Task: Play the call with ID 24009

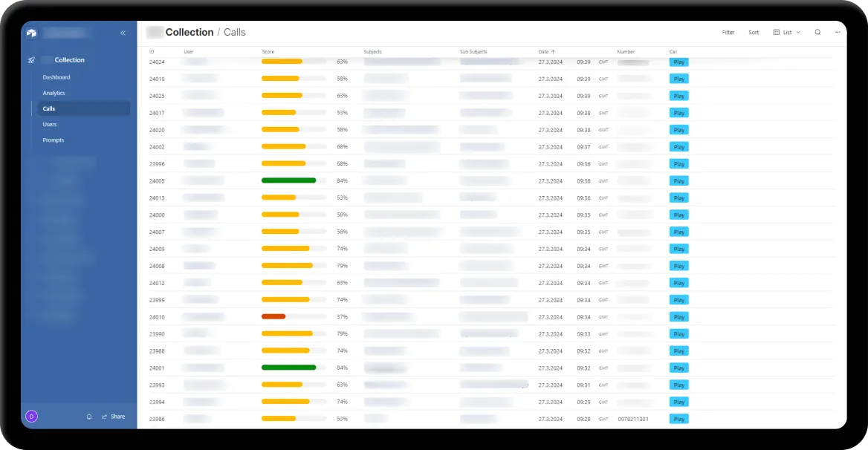Action: (x=679, y=249)
